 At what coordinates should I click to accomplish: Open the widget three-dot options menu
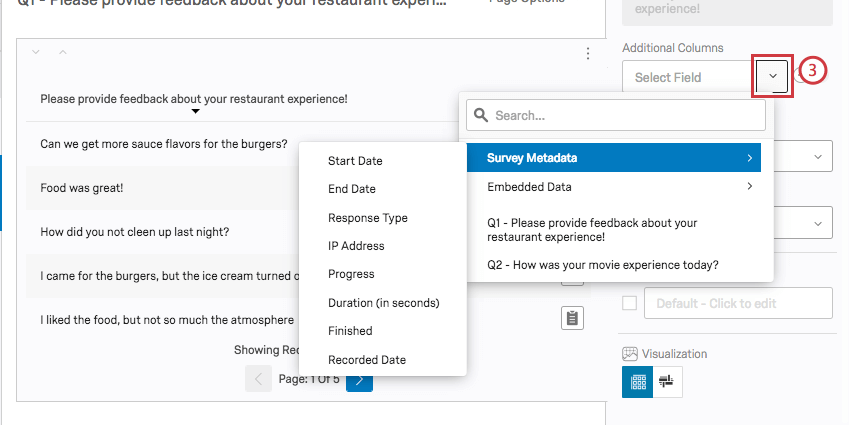587,54
